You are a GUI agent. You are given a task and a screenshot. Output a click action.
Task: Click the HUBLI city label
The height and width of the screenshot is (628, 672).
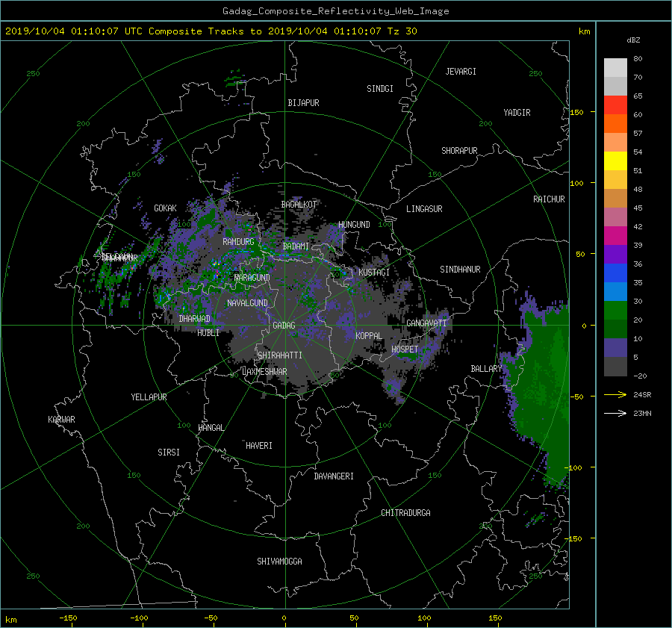(208, 333)
